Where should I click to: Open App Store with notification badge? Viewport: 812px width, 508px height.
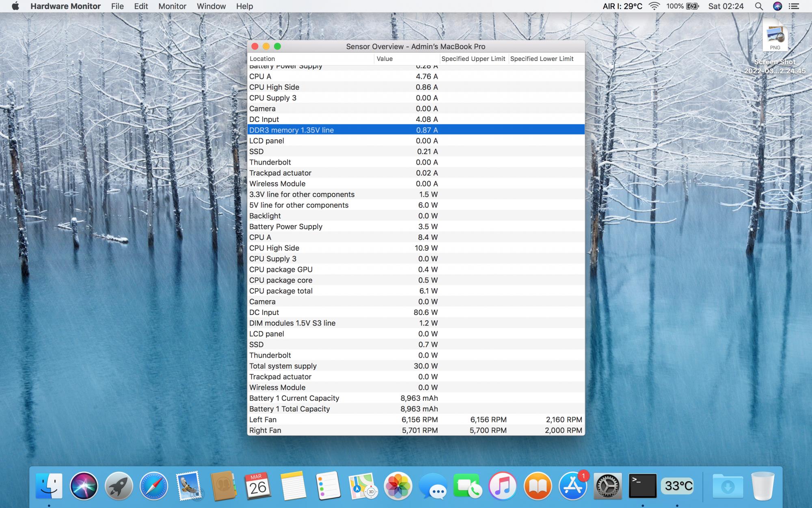572,486
